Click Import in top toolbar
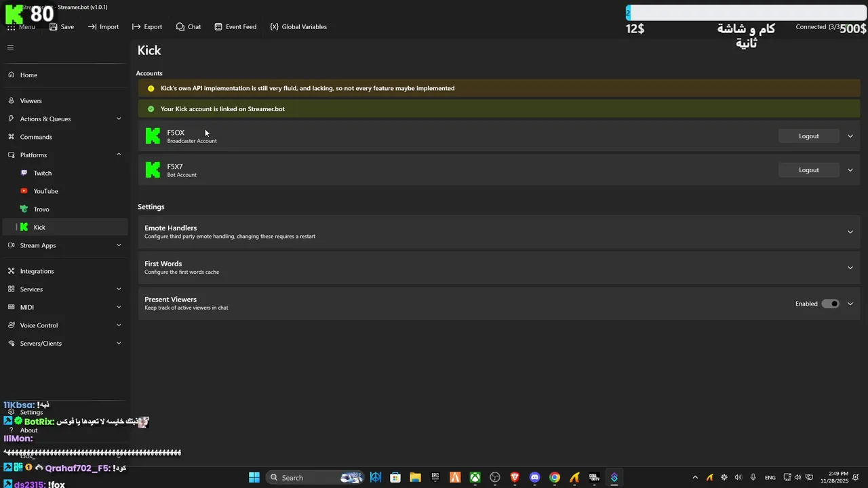 click(x=103, y=27)
